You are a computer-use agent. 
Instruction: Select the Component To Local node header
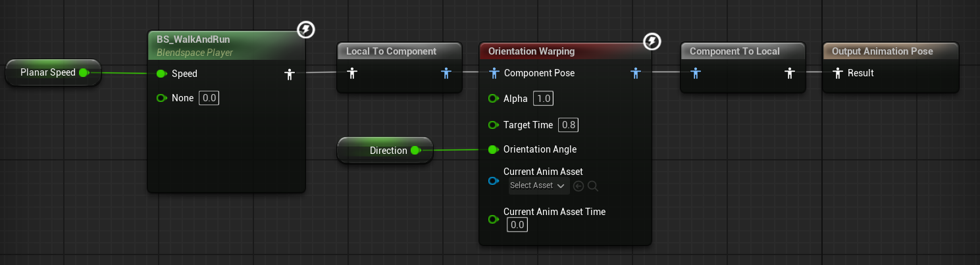pyautogui.click(x=743, y=51)
